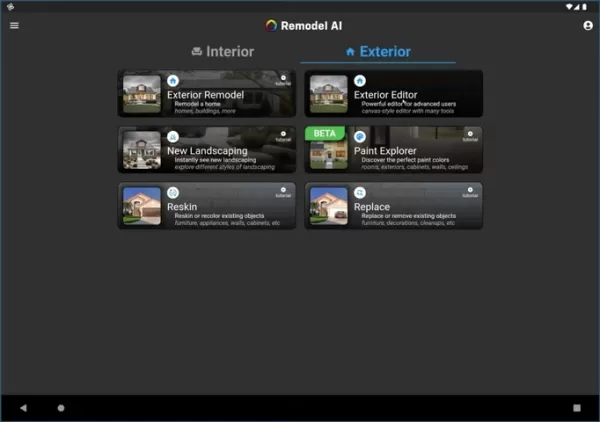Launch the Paint Explorer tool

pos(393,150)
